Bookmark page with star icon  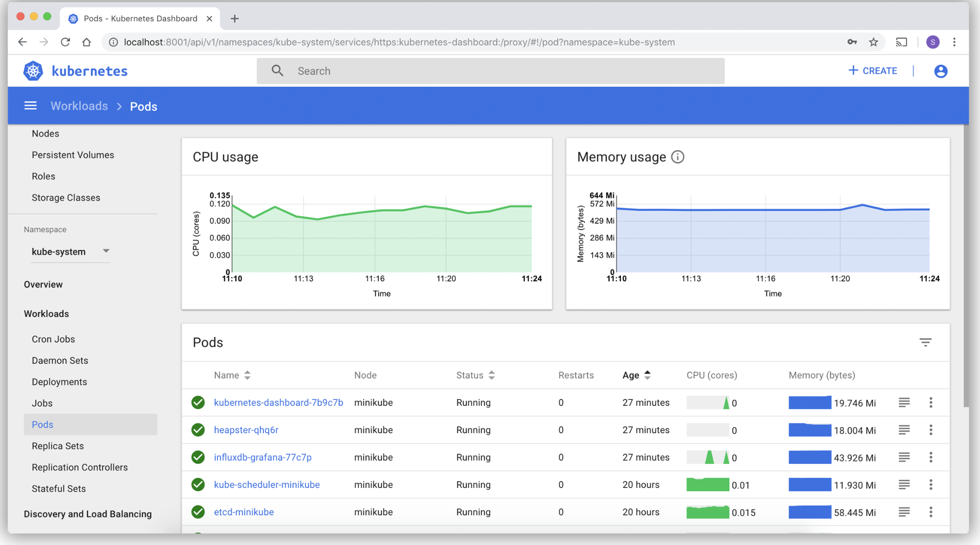[873, 42]
